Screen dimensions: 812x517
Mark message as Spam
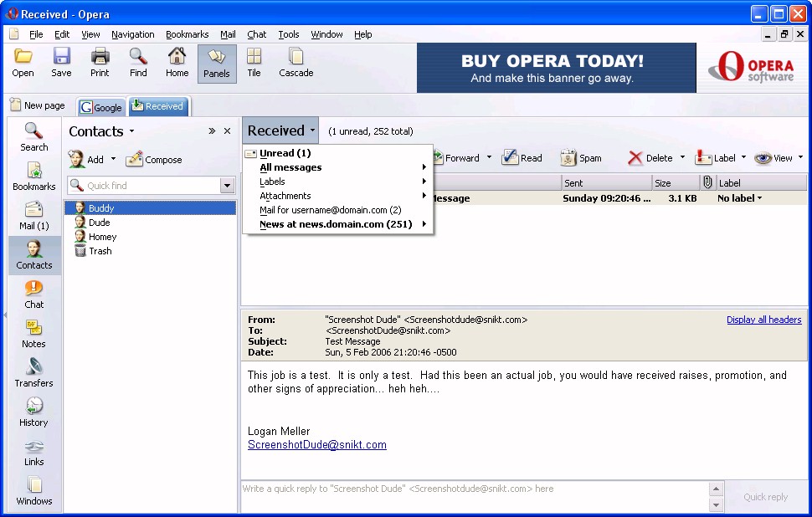[581, 158]
